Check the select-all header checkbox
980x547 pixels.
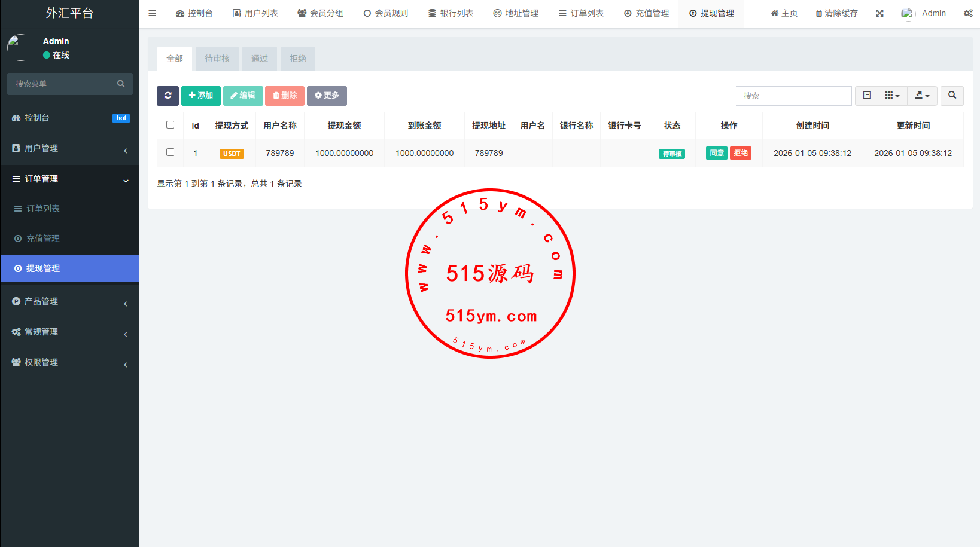tap(170, 125)
